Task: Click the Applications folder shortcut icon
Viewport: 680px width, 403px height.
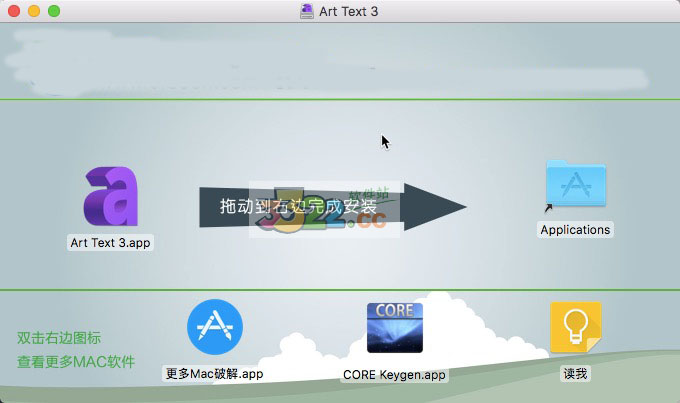Action: [x=575, y=184]
